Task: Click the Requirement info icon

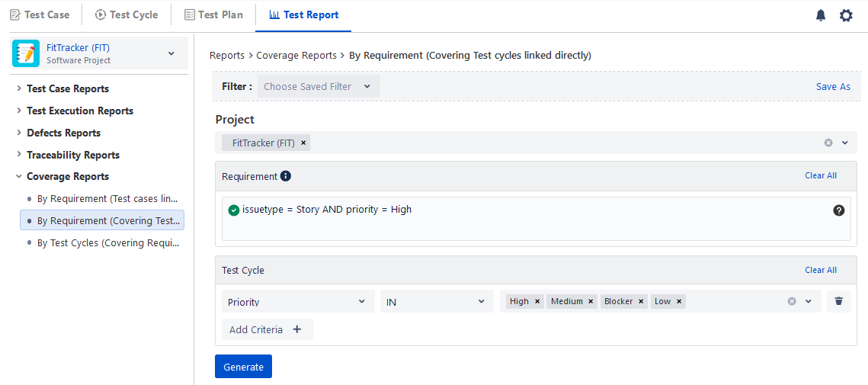Action: tap(286, 176)
